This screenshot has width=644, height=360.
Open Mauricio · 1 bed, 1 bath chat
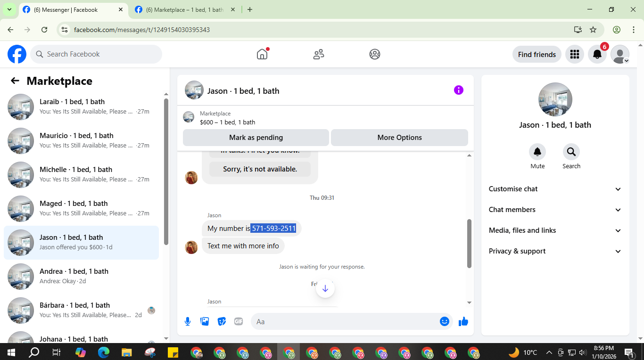click(x=81, y=141)
